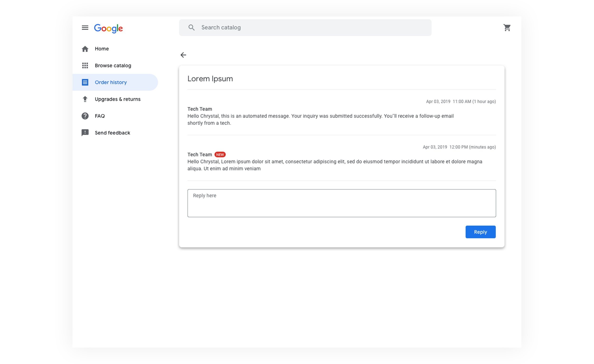Click the Google logo
The image size is (594, 364).
(108, 28)
